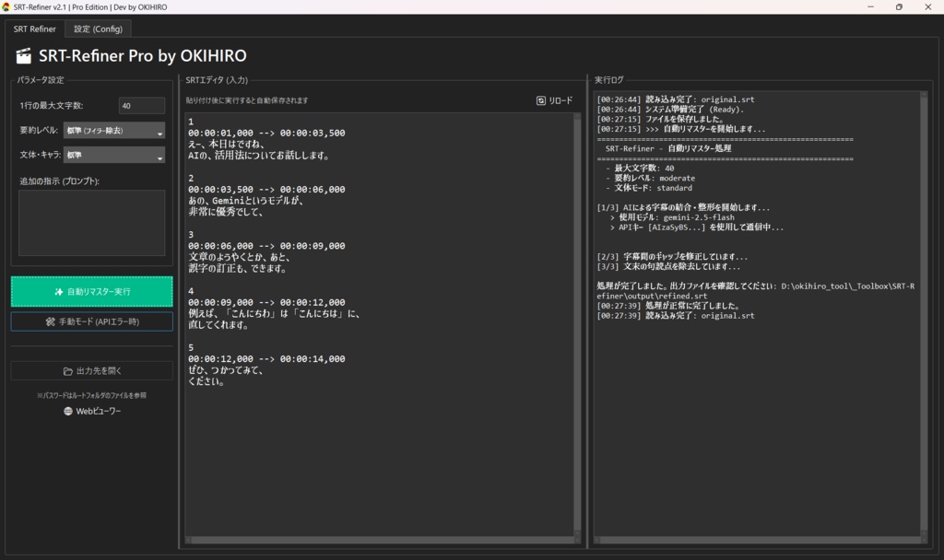Viewport: 944px width, 560px height.
Task: Activate 手動モード (APIエラー時)
Action: (90, 320)
